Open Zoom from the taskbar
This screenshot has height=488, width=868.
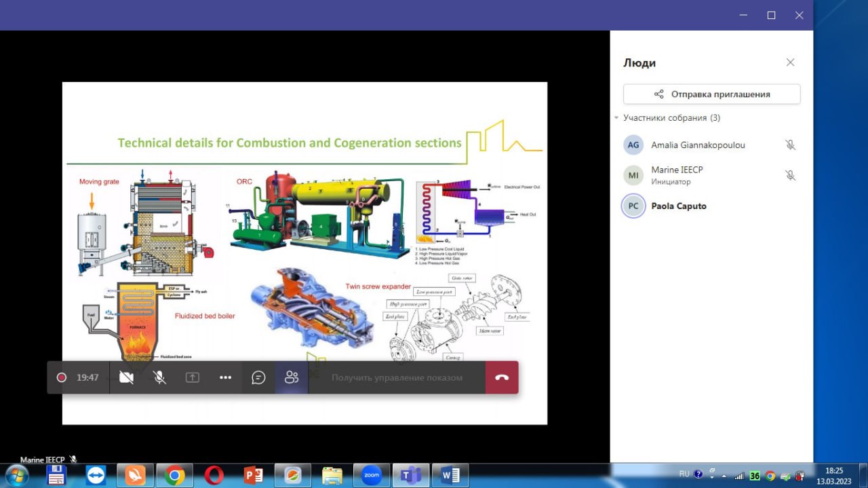click(372, 476)
